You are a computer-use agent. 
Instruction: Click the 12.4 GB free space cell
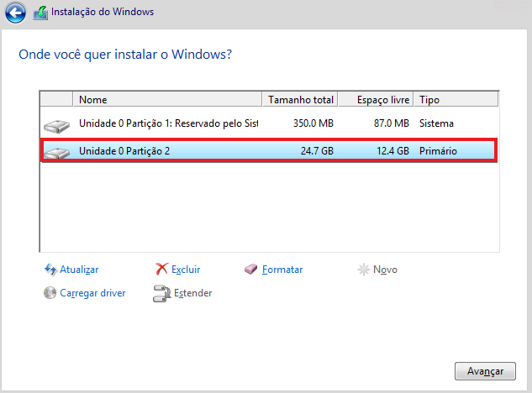click(x=392, y=151)
